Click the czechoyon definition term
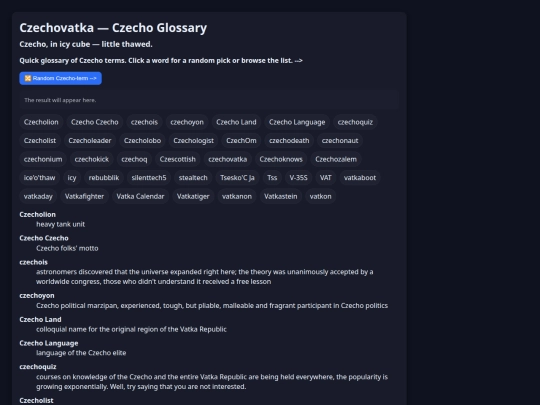540x405 pixels. click(x=37, y=296)
